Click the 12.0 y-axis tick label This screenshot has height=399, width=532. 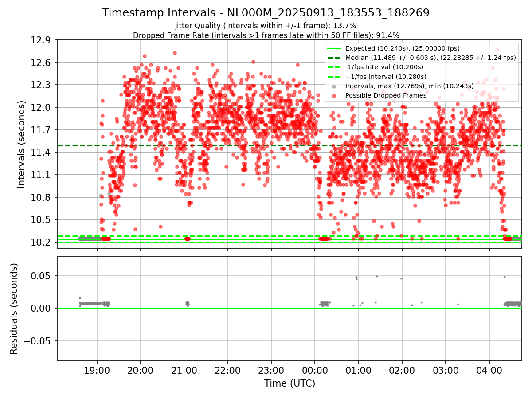[x=40, y=108]
